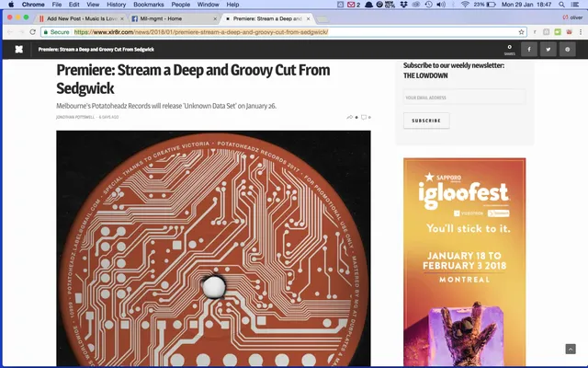Open the History menu

117,5
